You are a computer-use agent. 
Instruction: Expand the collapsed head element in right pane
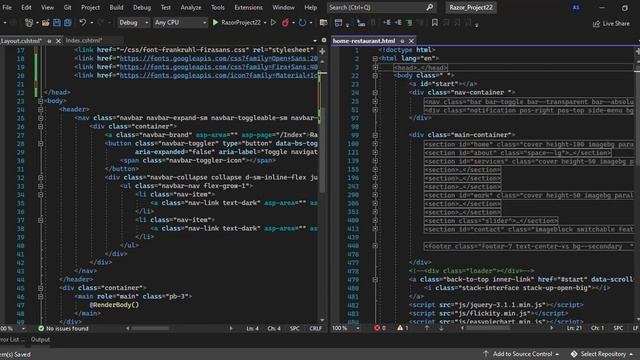[x=375, y=67]
